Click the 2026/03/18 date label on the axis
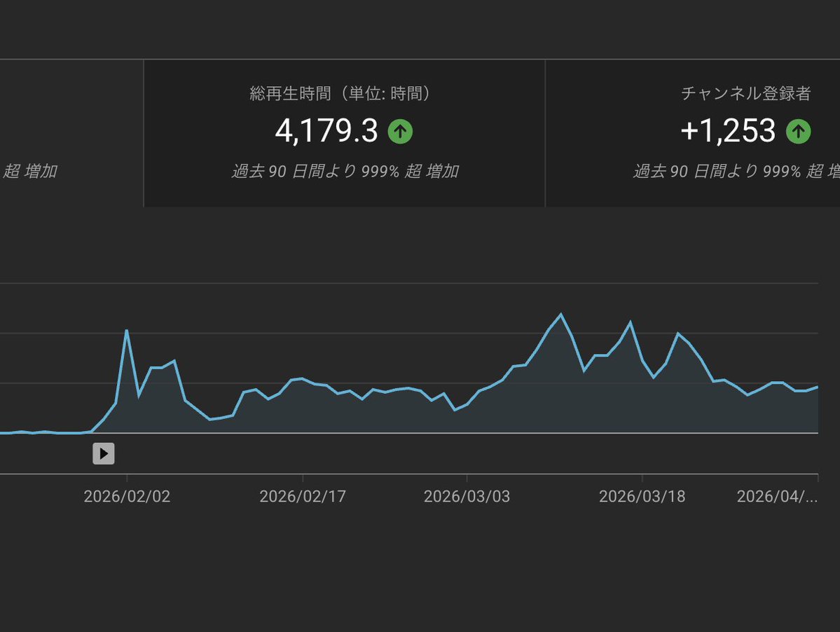 pos(642,497)
